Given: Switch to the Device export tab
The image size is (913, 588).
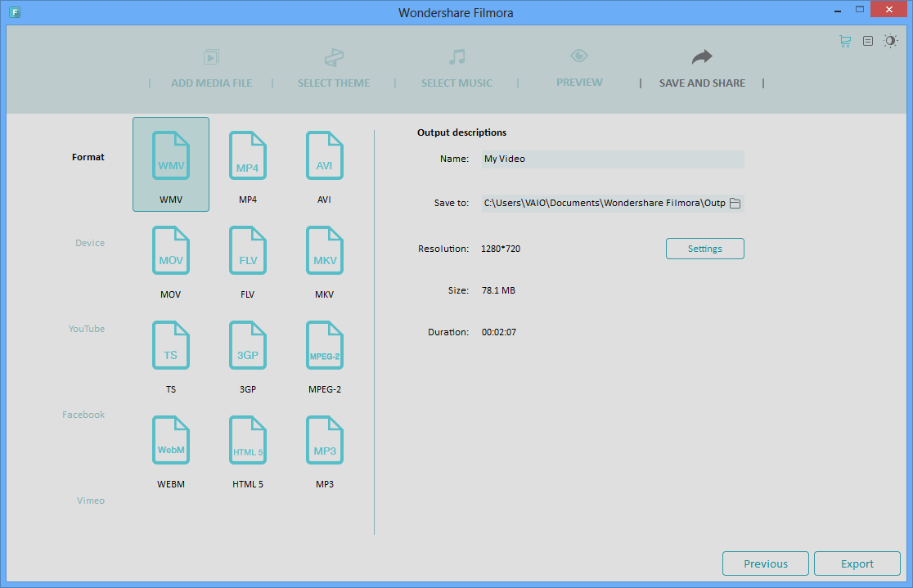Looking at the screenshot, I should tap(89, 242).
